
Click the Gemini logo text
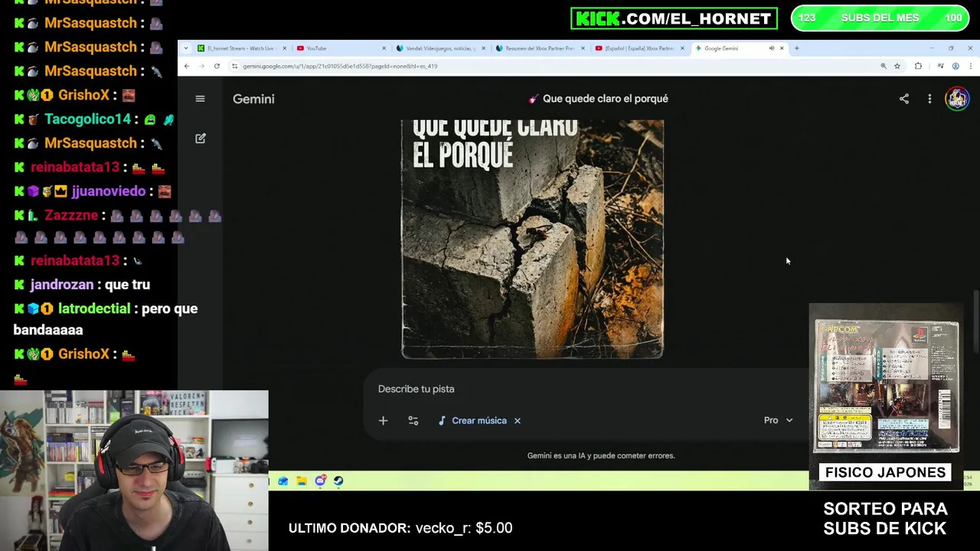coord(253,99)
